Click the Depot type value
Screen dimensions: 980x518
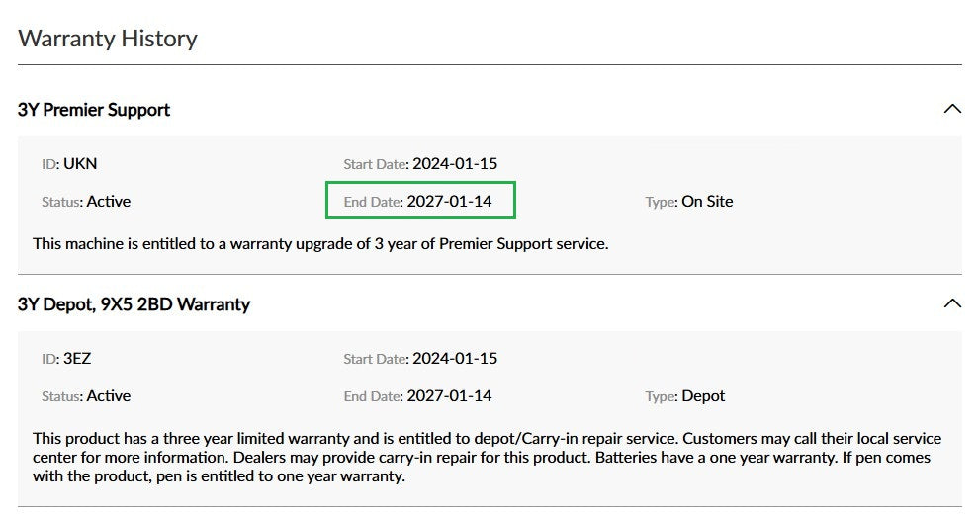point(703,395)
